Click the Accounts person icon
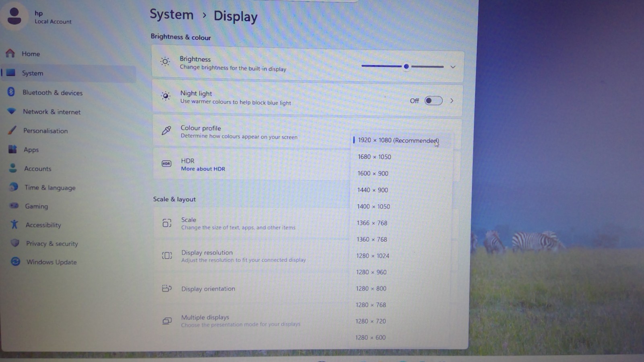644x362 pixels. [x=13, y=168]
